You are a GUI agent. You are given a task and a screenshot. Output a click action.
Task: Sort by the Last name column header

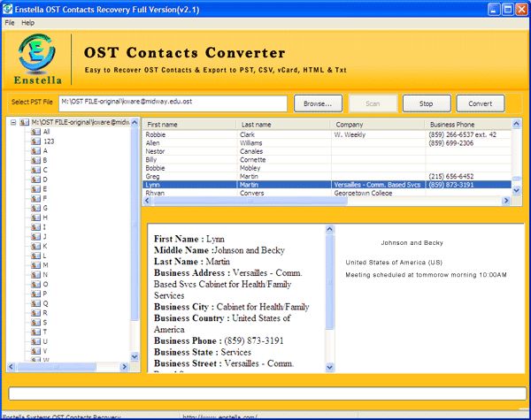coord(283,125)
